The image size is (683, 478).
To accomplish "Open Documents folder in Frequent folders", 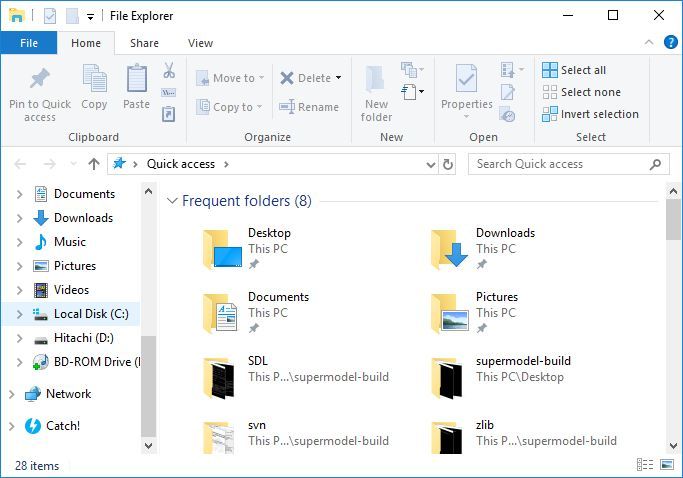I will tap(221, 313).
